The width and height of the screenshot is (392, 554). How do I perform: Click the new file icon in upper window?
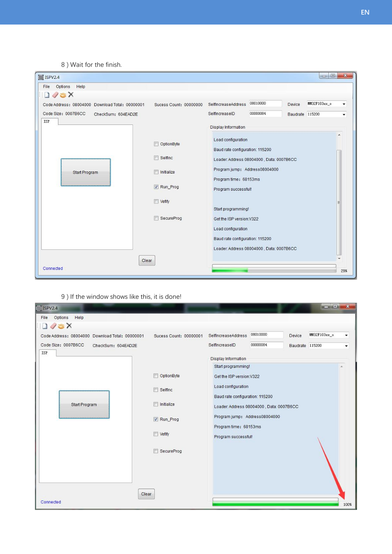47,95
